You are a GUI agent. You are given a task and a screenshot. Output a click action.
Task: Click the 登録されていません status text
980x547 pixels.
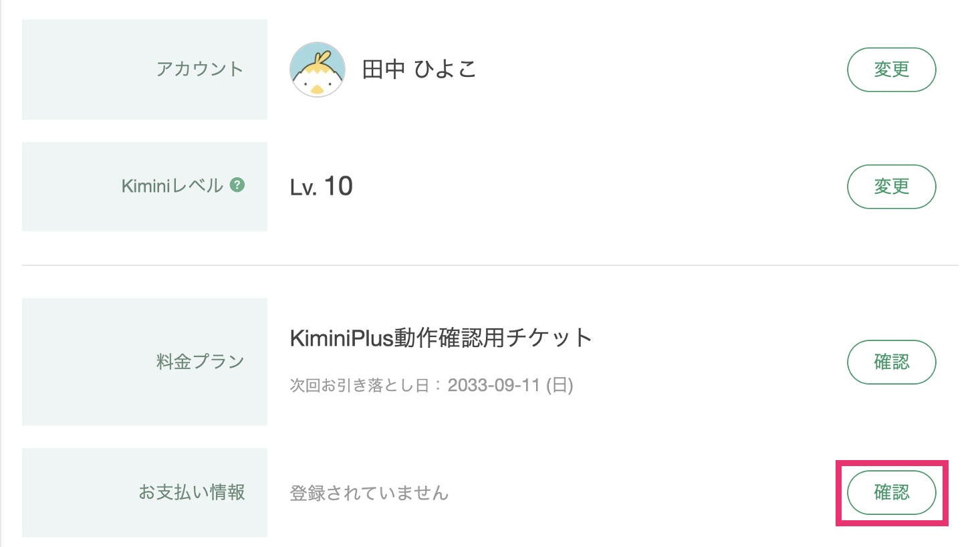coord(369,493)
